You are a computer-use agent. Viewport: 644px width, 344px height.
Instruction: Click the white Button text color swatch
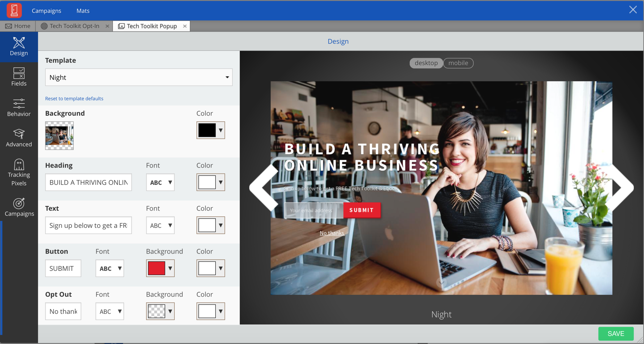coord(207,268)
